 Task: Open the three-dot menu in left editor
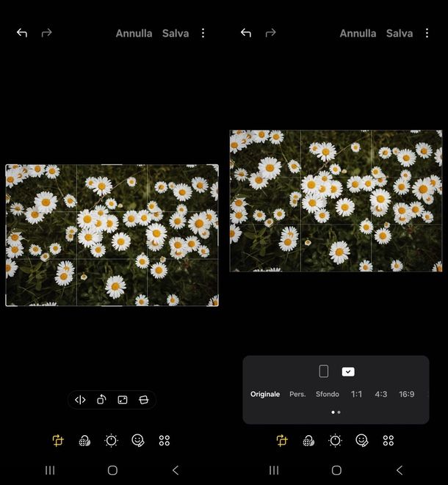click(x=203, y=33)
